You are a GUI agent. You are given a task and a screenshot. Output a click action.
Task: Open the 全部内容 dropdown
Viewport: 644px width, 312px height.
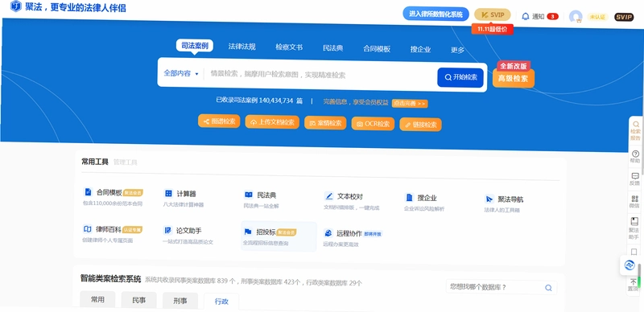[x=181, y=73]
